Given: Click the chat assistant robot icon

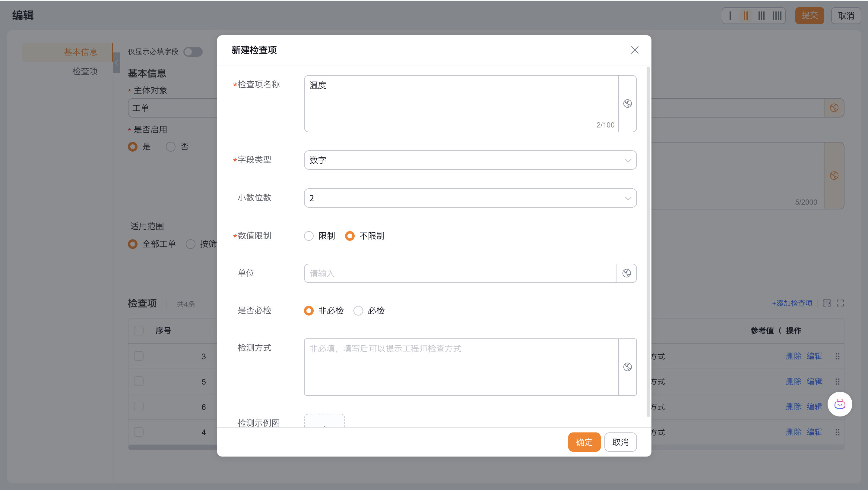Looking at the screenshot, I should (x=839, y=404).
